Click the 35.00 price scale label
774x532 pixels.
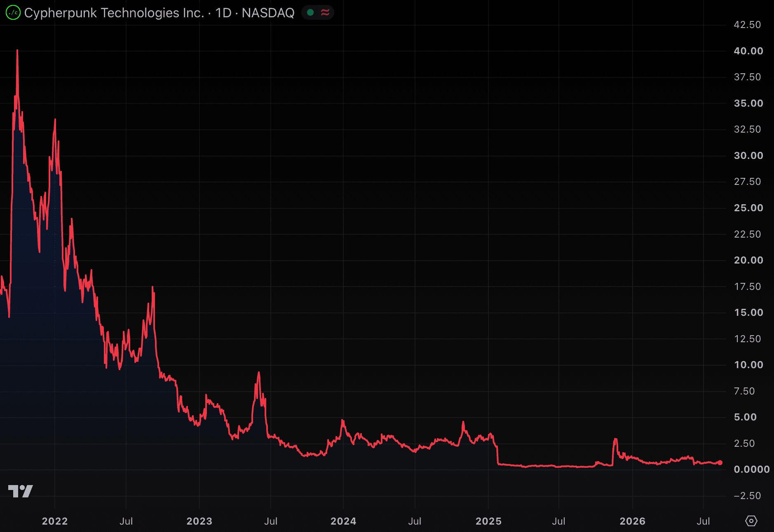[x=748, y=103]
